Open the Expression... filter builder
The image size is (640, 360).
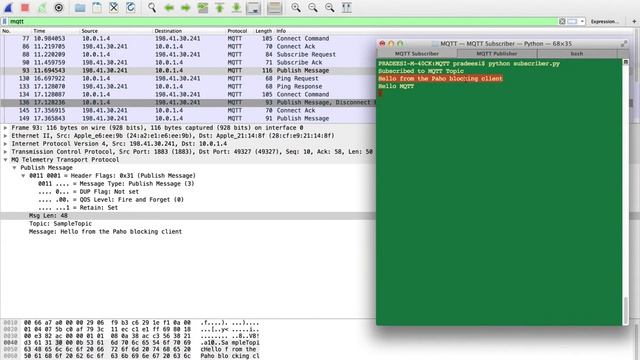tap(604, 21)
